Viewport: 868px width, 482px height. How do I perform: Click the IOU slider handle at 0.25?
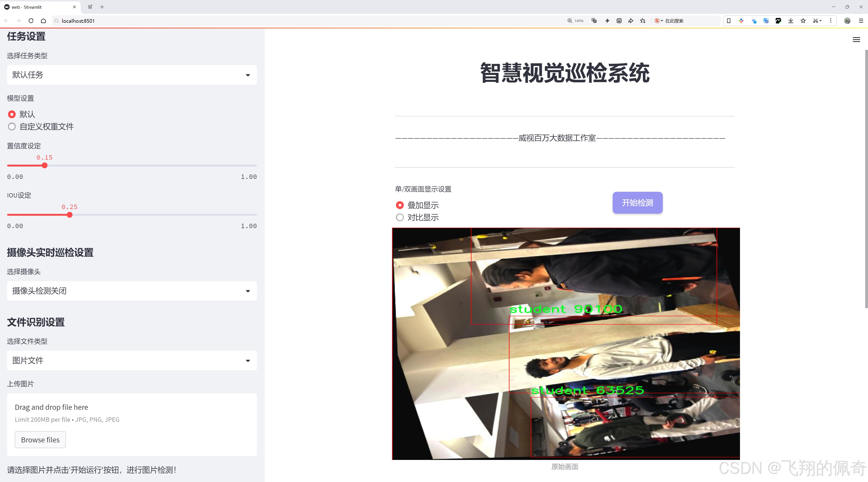click(69, 215)
